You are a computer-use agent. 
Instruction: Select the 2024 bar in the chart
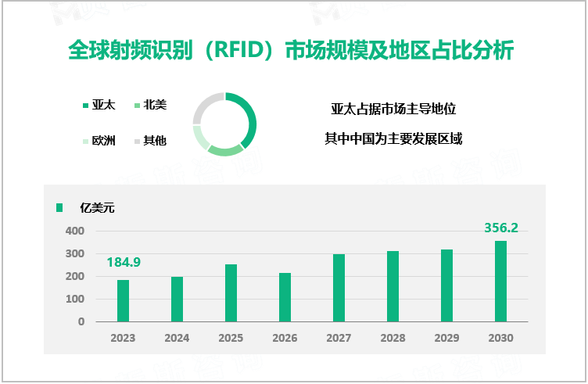[x=177, y=300]
